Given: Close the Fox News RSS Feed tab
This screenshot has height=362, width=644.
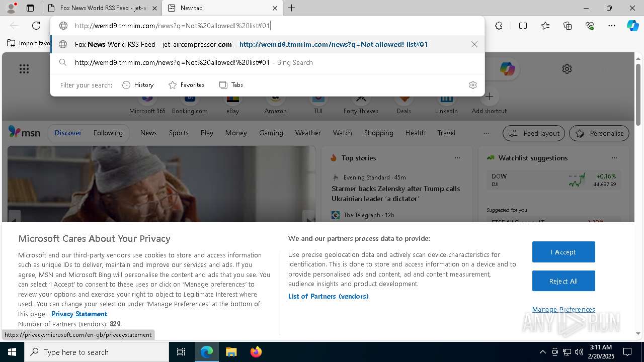Looking at the screenshot, I should (x=155, y=8).
